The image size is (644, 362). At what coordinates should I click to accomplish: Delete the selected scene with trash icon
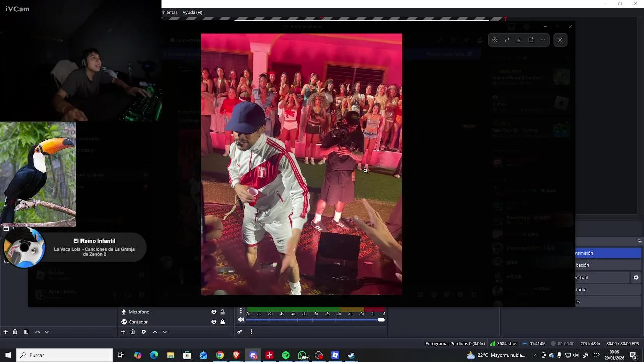[x=15, y=332]
